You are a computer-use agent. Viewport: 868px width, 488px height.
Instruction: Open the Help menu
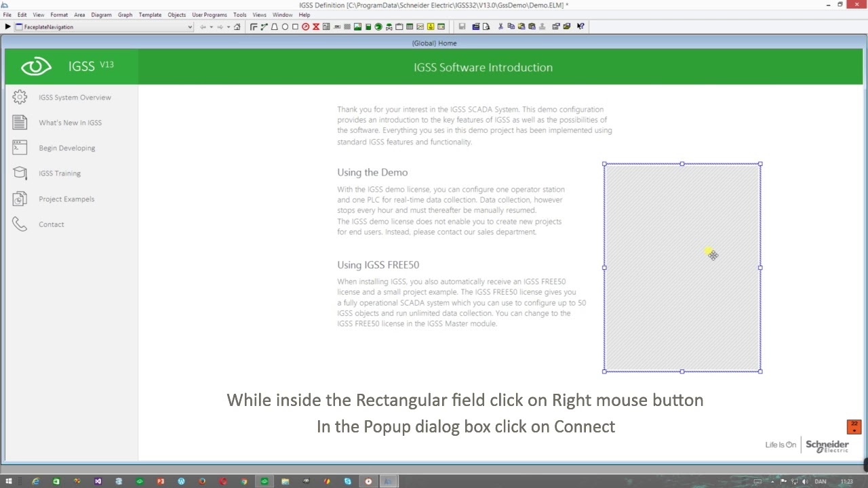[304, 15]
